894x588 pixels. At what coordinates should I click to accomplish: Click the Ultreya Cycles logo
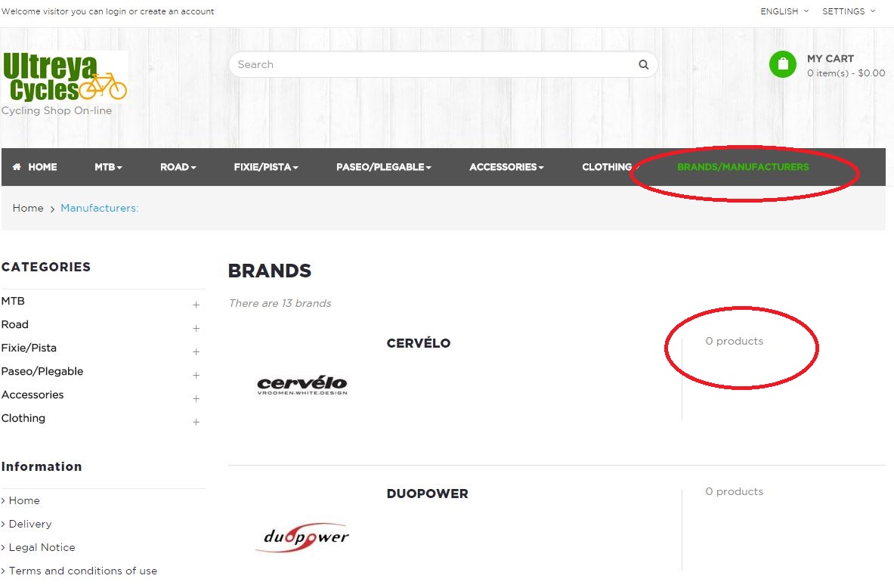tap(64, 77)
